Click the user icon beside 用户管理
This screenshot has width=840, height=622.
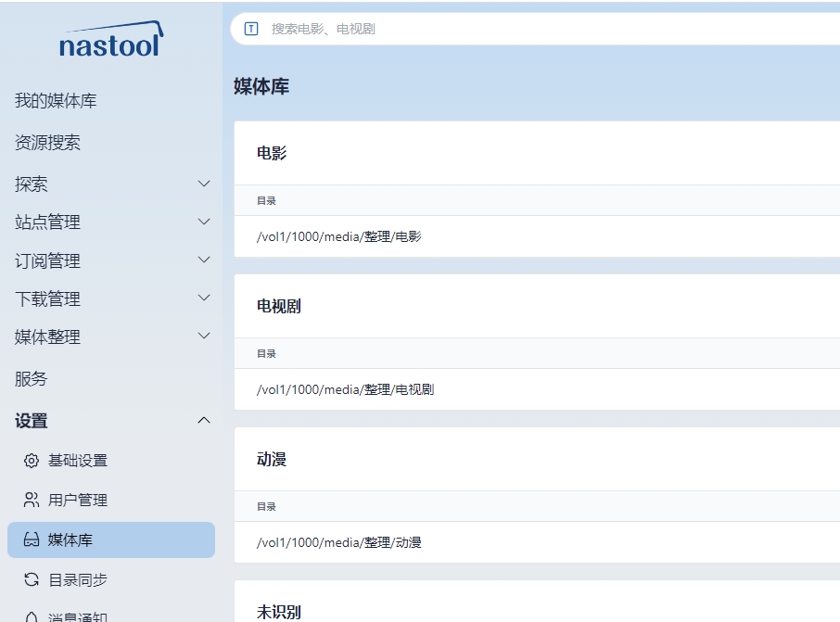point(32,500)
